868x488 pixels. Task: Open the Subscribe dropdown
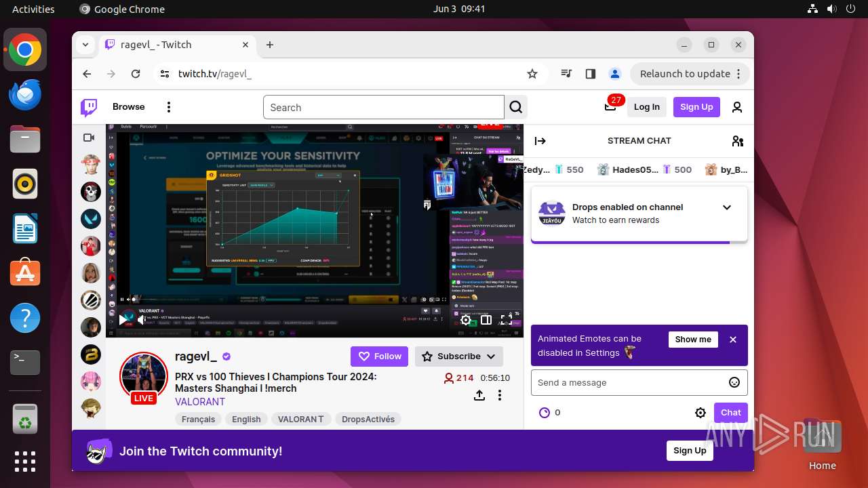[459, 357]
